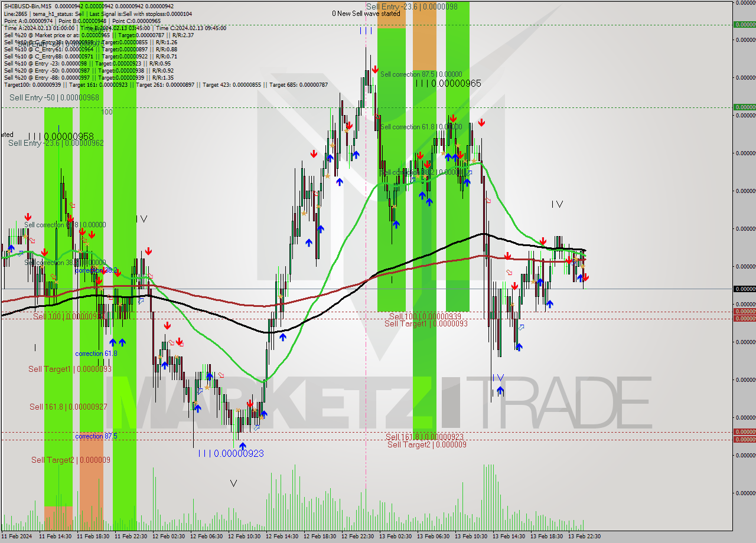Click 'Sell 161.8 | 0.00000923' level label
Image resolution: width=756 pixels, height=543 pixels.
click(424, 437)
